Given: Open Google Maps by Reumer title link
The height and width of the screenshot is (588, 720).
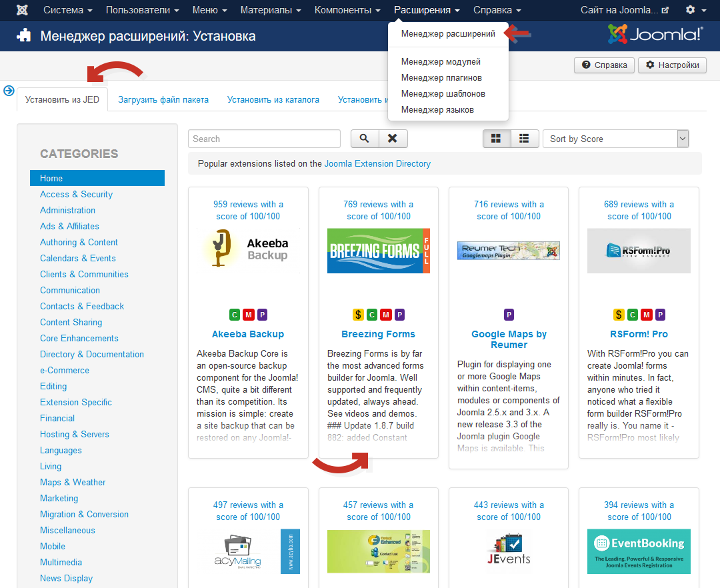Looking at the screenshot, I should [x=509, y=340].
